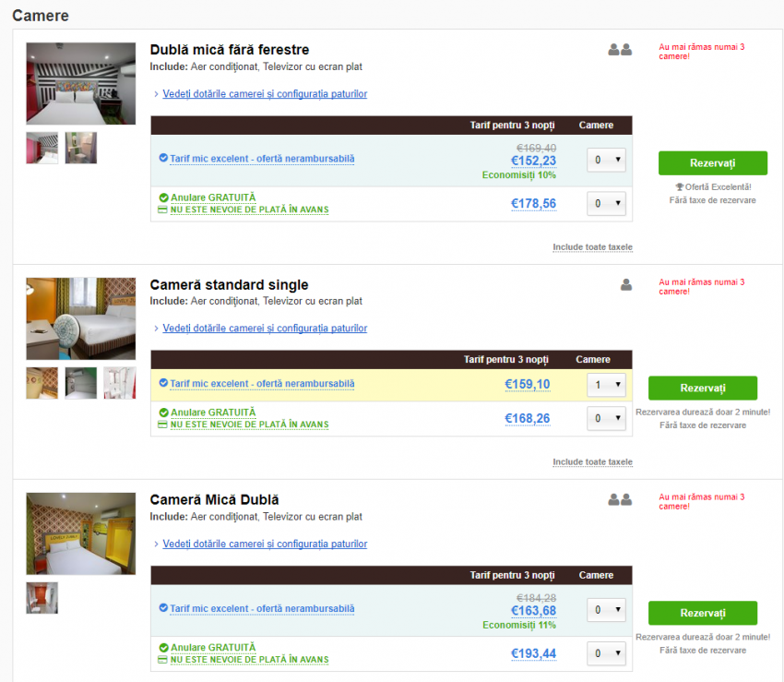Open main photo of Cameră standard single
The height and width of the screenshot is (682, 784).
point(81,318)
